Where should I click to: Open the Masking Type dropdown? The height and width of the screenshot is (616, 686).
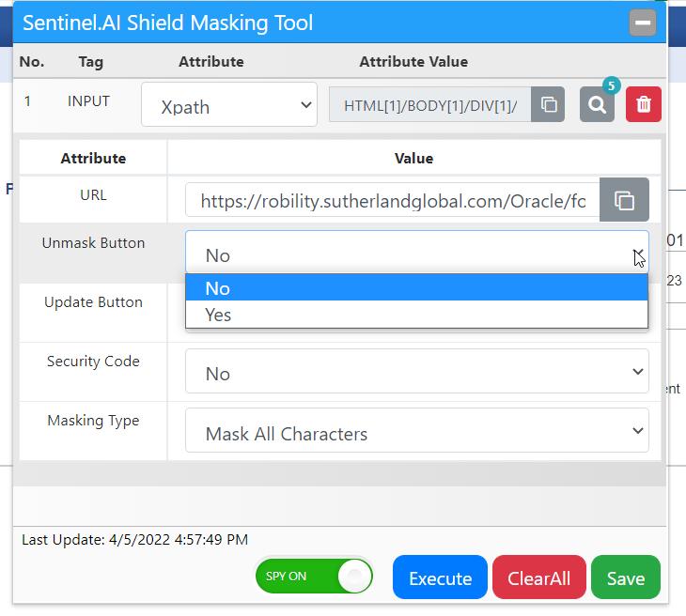point(416,431)
